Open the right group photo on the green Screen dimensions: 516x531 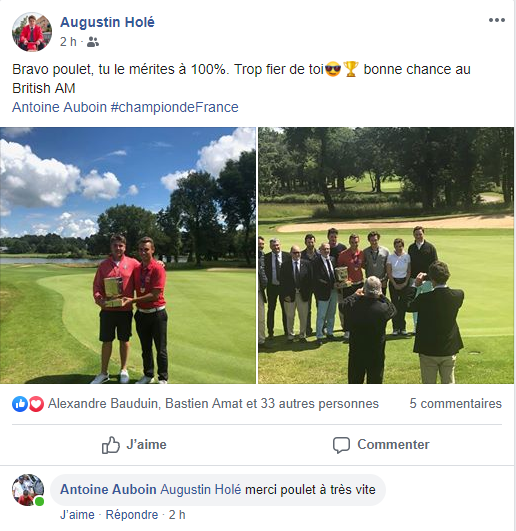(386, 255)
